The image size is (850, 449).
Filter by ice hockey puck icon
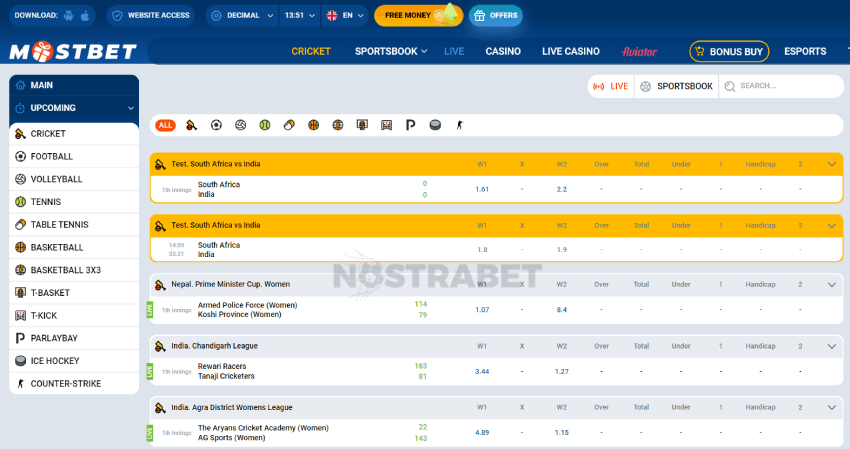pos(435,125)
